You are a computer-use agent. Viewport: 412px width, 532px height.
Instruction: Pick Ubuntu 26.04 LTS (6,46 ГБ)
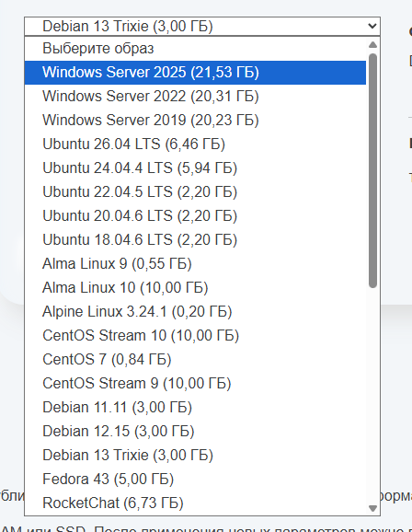click(195, 144)
